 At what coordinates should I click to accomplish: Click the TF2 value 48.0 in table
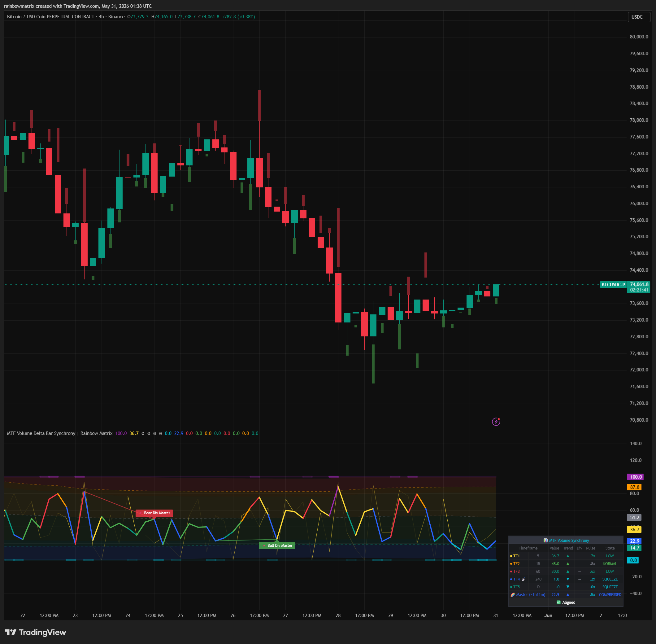[555, 564]
